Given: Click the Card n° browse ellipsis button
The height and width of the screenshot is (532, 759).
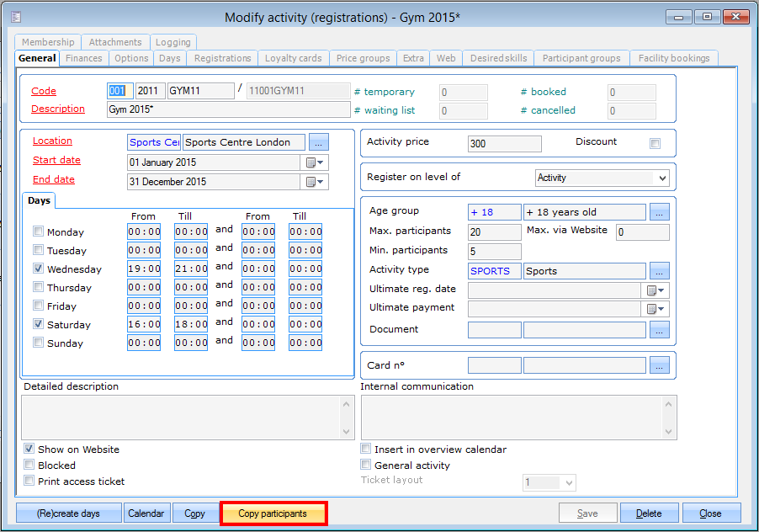Looking at the screenshot, I should [659, 365].
